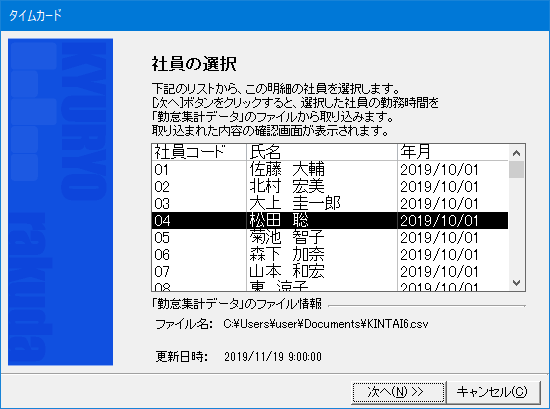Select highlighted row 04 松田 聡
Image resolution: width=550 pixels, height=409 pixels.
click(330, 221)
